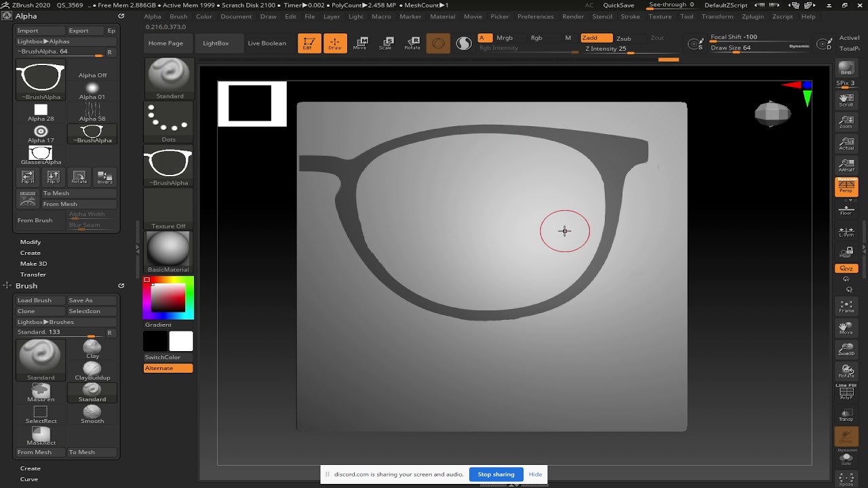Select the ClayBuildup brush
Viewport: 868px width, 488px height.
point(92,371)
